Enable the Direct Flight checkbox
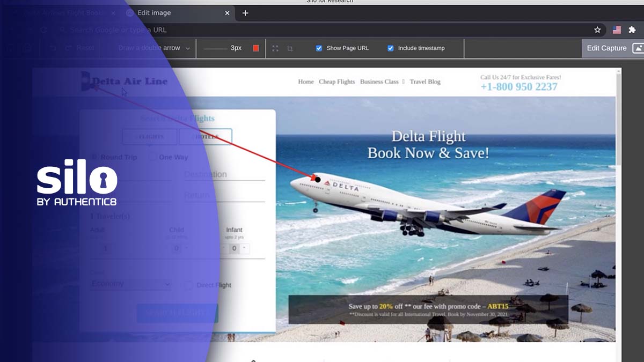 click(188, 285)
